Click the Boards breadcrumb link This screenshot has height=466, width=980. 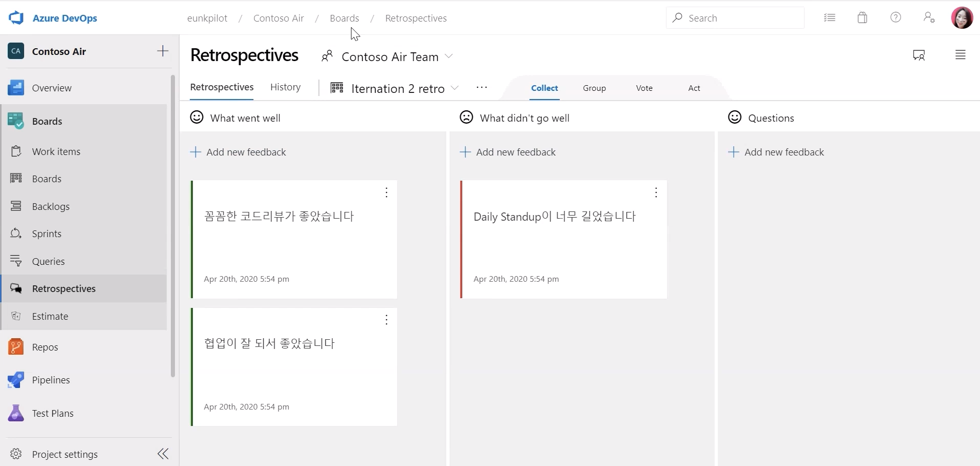coord(344,18)
